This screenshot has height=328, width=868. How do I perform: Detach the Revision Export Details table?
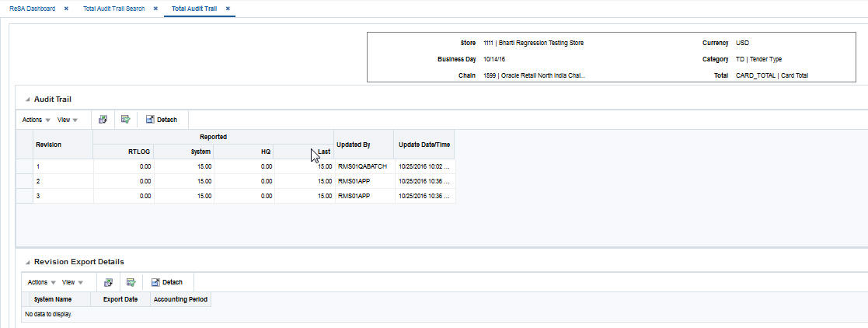pos(167,282)
